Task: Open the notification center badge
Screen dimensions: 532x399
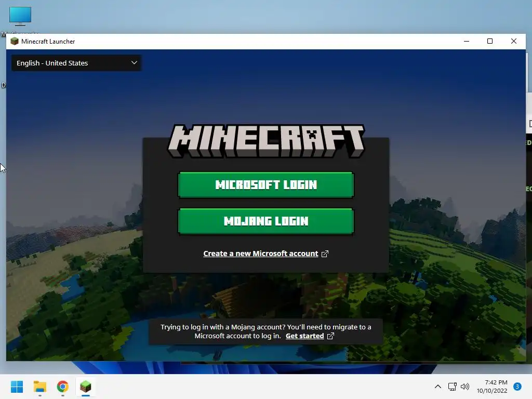Action: 517,387
